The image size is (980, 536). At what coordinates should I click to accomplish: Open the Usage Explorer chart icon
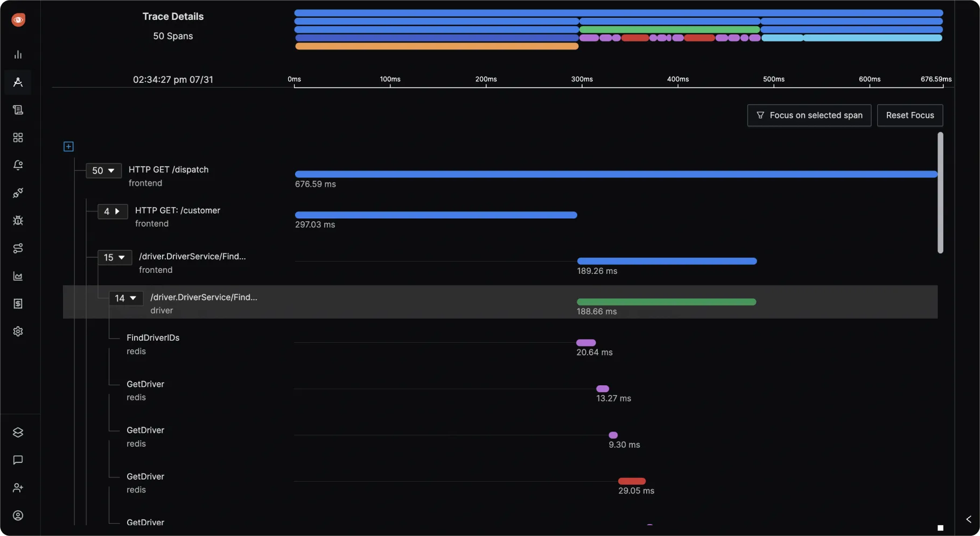[18, 276]
